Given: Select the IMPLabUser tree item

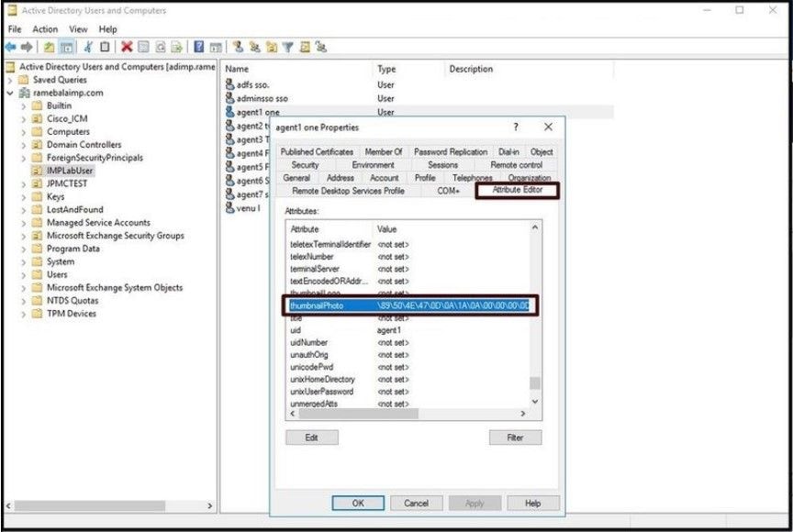Looking at the screenshot, I should point(70,171).
